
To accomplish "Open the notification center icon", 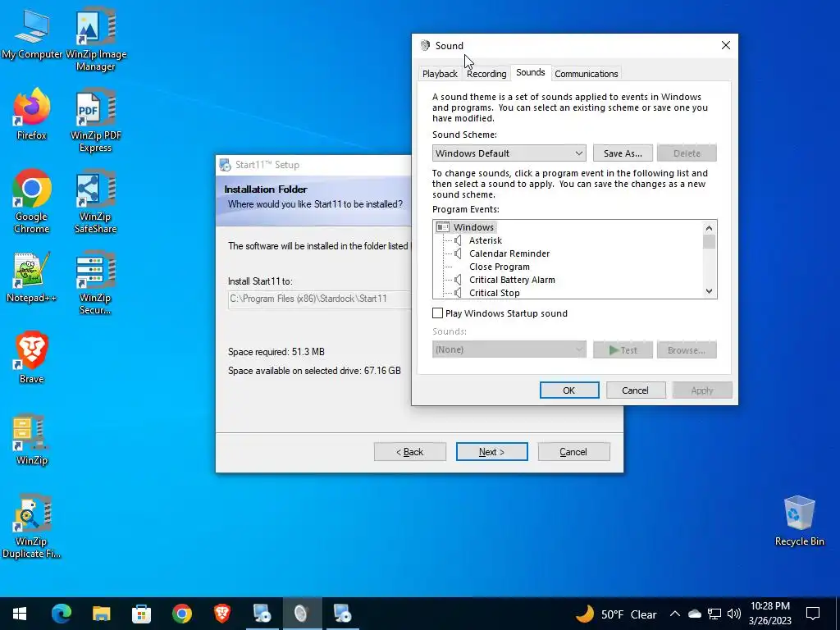I will coord(813,614).
